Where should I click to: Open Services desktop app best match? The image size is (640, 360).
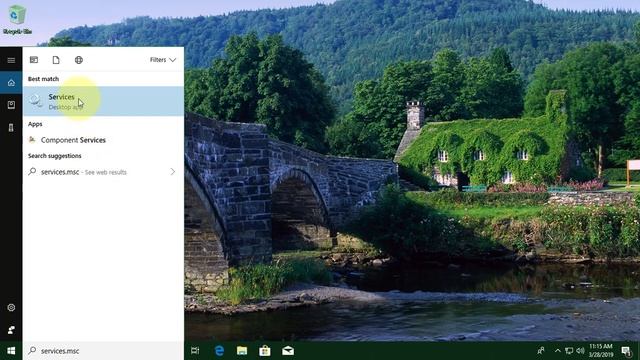coord(103,101)
